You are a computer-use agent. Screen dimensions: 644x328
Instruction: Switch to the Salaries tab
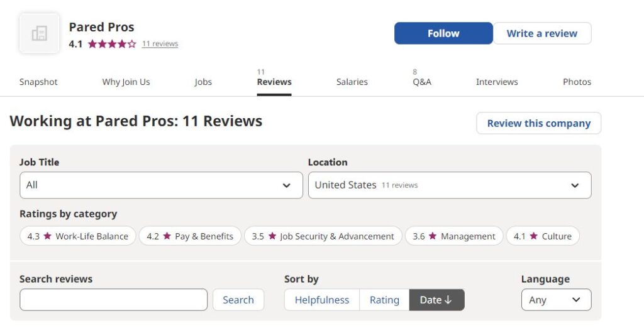coord(352,82)
